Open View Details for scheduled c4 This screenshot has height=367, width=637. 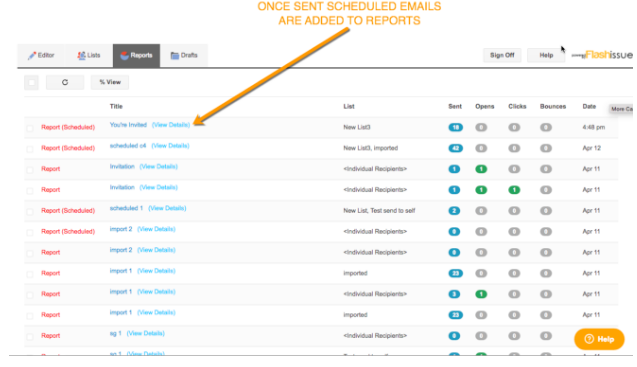170,145
